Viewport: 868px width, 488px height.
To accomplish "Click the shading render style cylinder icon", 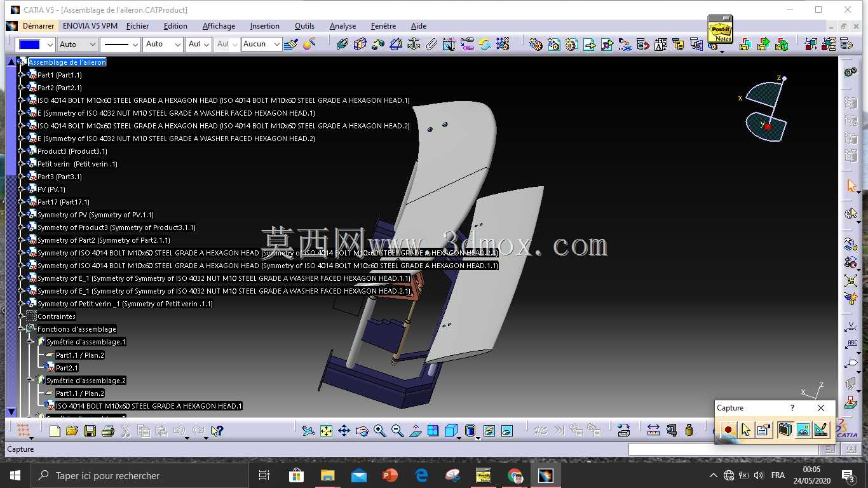I will (x=470, y=431).
